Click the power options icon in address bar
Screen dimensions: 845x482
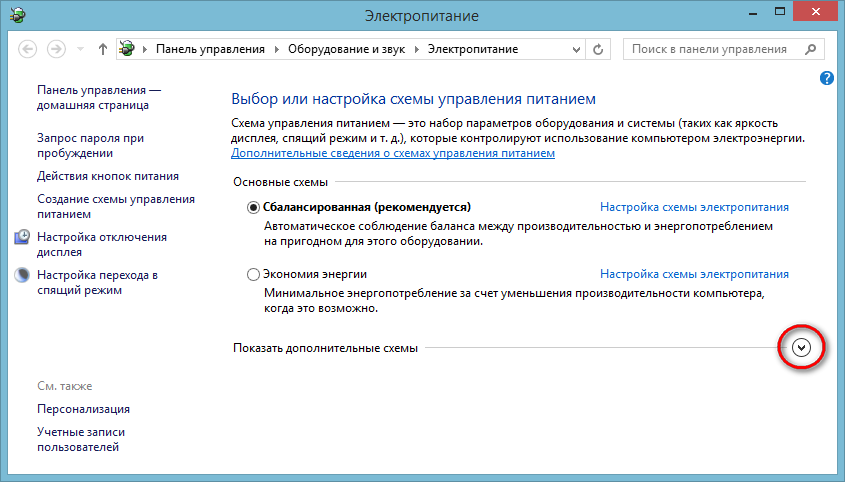point(127,49)
